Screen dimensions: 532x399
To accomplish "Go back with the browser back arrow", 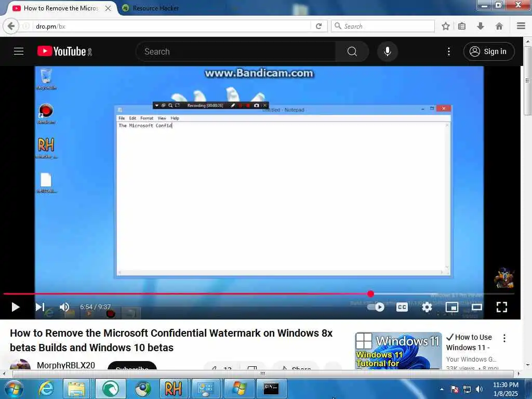I will click(x=11, y=26).
